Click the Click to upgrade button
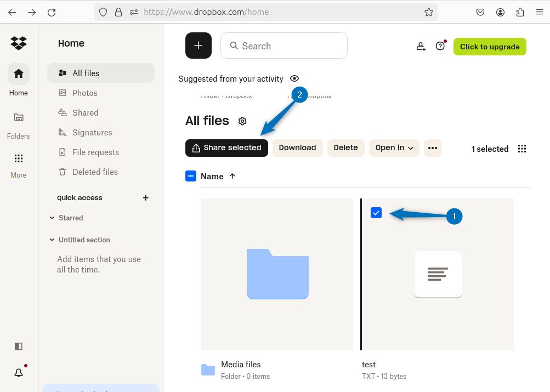This screenshot has width=550, height=392. pyautogui.click(x=489, y=47)
